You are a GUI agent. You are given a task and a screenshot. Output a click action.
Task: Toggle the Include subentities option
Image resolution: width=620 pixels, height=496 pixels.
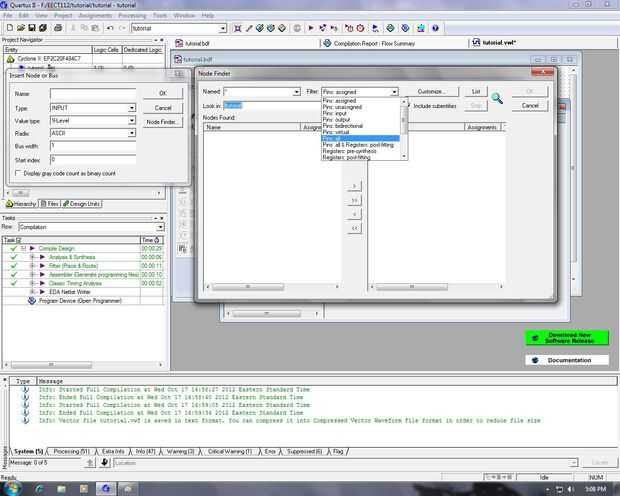[x=409, y=106]
